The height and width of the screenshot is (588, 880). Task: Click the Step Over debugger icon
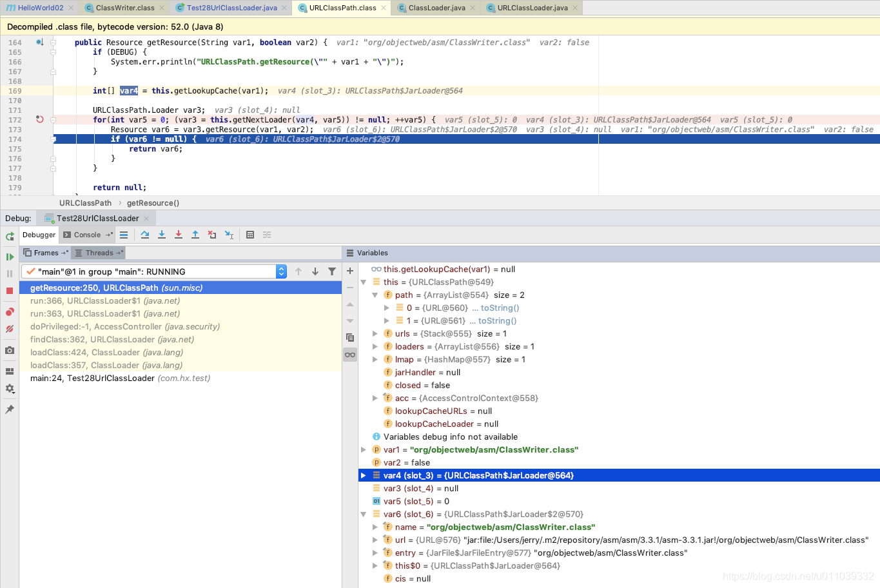[x=145, y=235]
